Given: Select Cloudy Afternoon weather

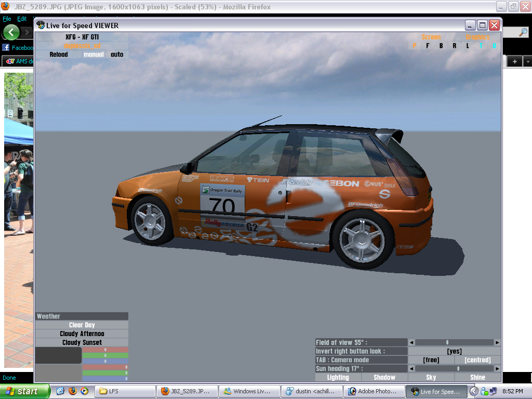Looking at the screenshot, I should pyautogui.click(x=82, y=334).
